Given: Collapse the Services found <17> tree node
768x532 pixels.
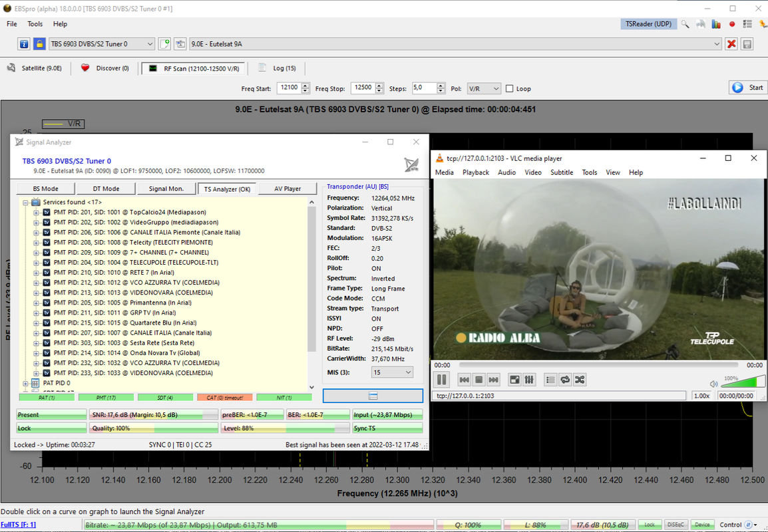Looking at the screenshot, I should [x=25, y=202].
